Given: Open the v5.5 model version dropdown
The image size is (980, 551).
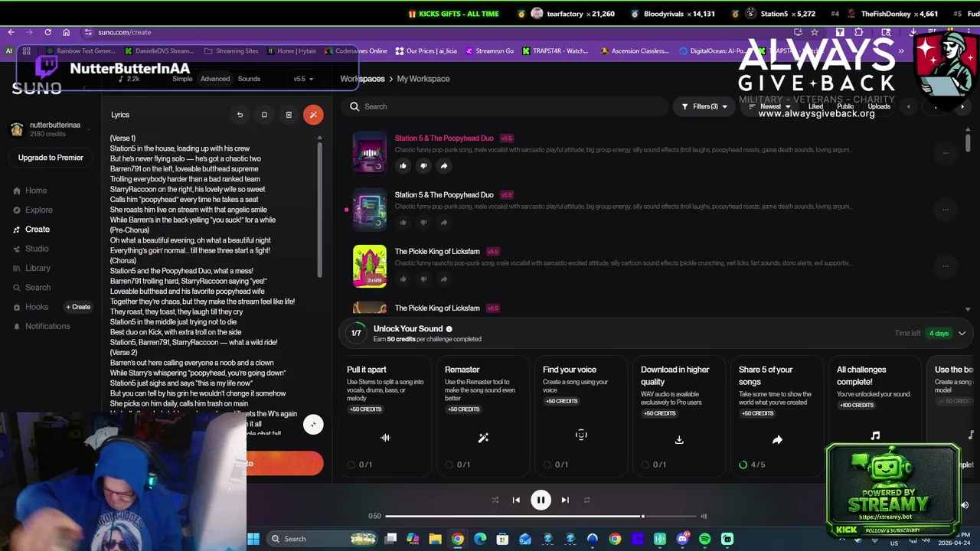Looking at the screenshot, I should point(303,79).
